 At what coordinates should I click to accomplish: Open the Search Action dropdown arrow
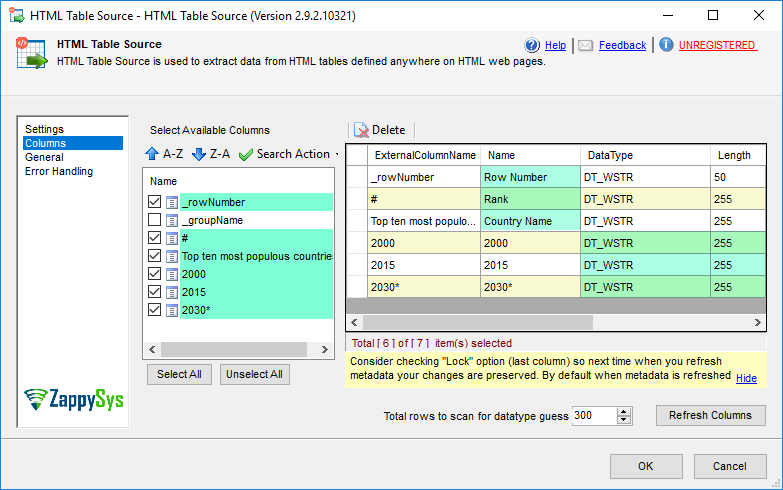click(x=337, y=154)
